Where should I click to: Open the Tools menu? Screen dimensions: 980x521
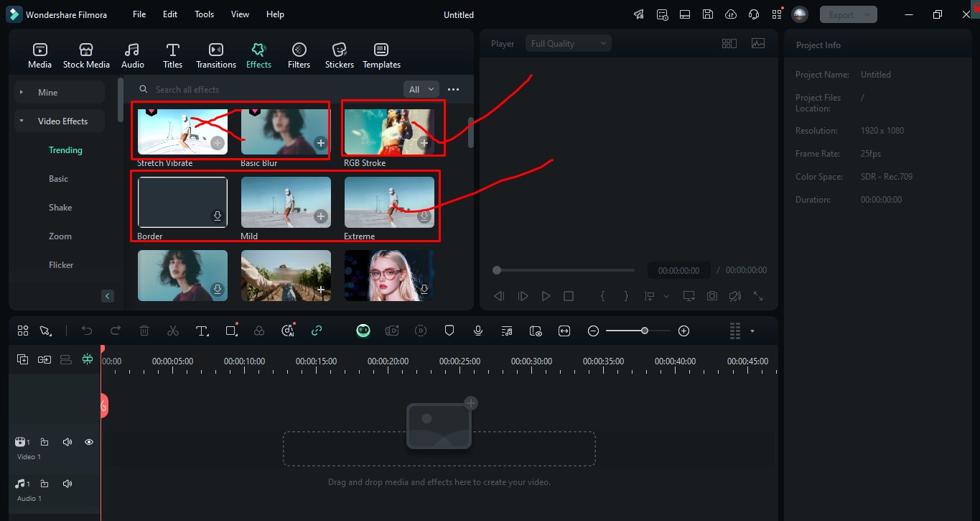(x=204, y=14)
